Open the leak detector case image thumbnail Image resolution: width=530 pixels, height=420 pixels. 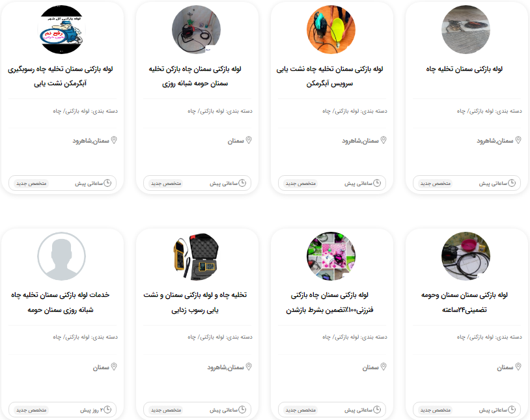[196, 256]
